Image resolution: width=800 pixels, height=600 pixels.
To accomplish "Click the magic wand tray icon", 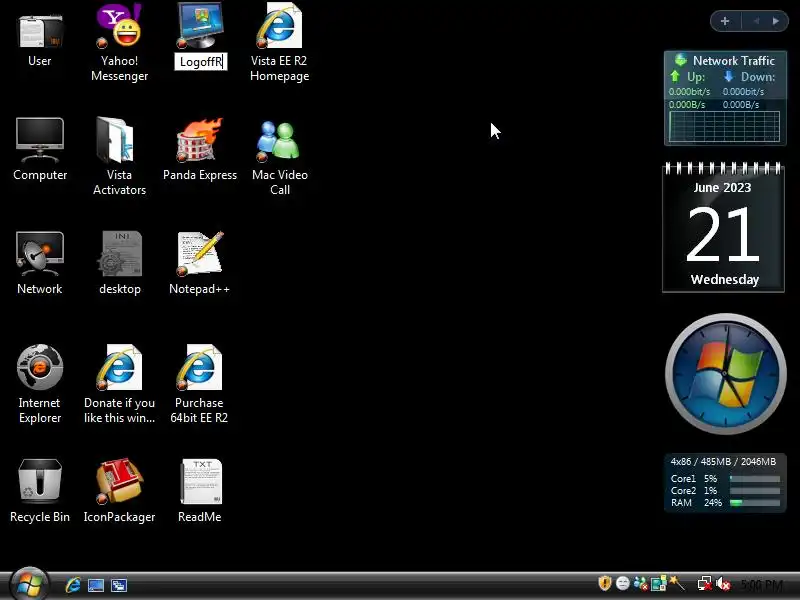I will (677, 583).
